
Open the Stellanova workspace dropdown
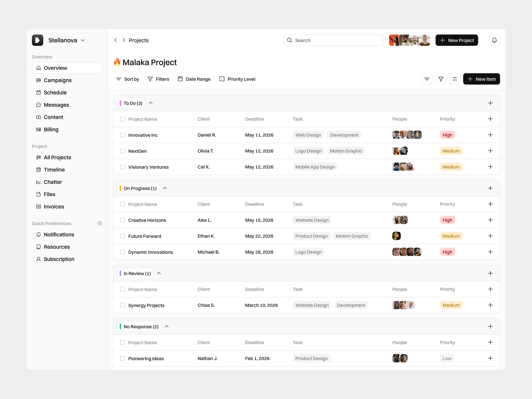[x=83, y=40]
